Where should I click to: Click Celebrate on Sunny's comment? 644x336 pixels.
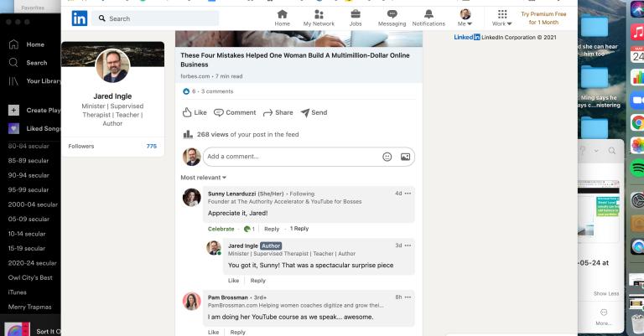pos(221,229)
